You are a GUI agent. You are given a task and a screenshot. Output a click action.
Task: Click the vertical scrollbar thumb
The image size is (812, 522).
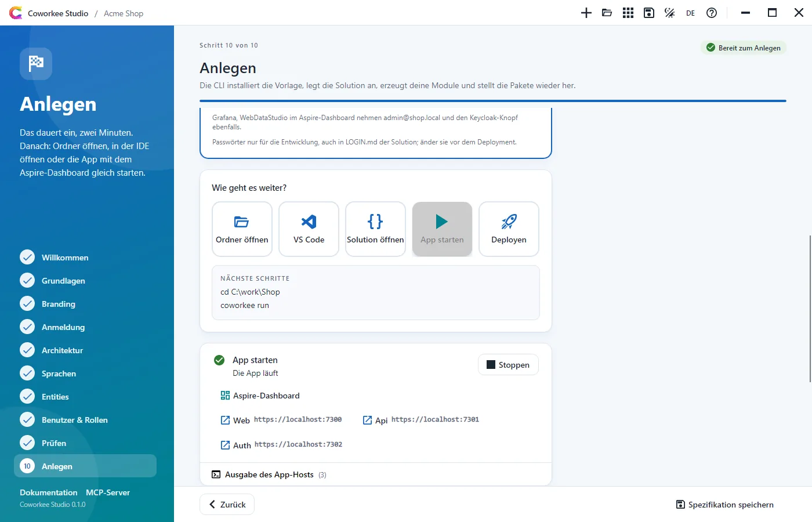click(x=810, y=309)
